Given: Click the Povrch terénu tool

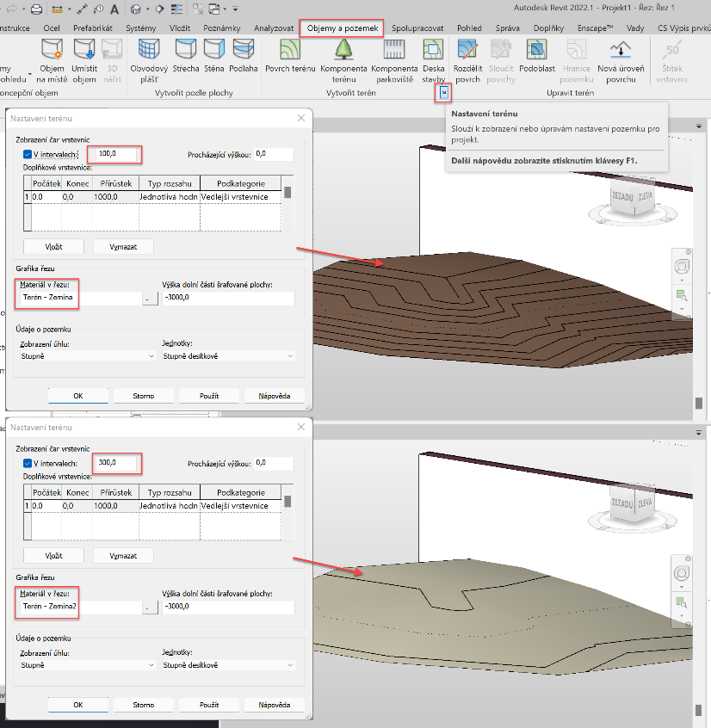Looking at the screenshot, I should coord(290,56).
